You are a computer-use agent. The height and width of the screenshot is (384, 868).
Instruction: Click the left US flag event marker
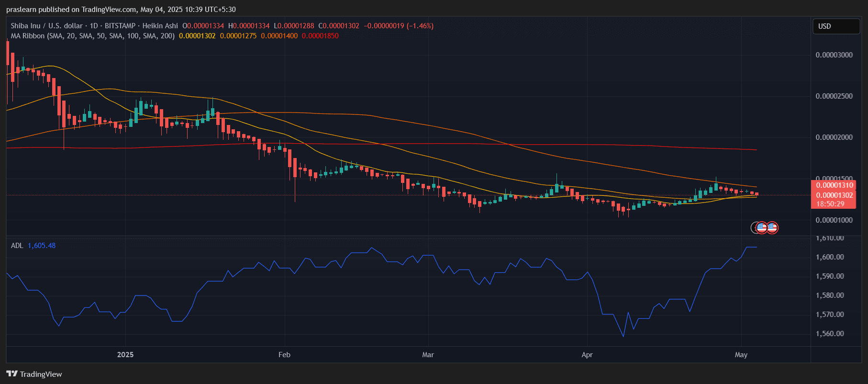762,227
